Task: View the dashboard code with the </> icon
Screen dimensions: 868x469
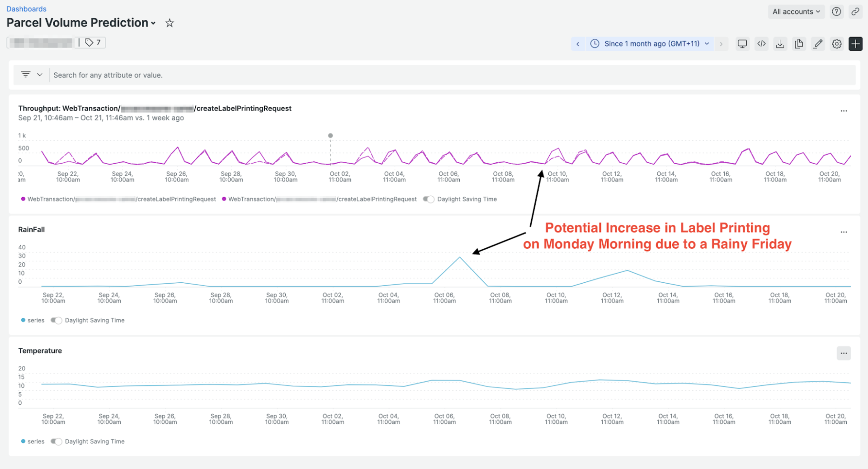Action: (x=761, y=43)
